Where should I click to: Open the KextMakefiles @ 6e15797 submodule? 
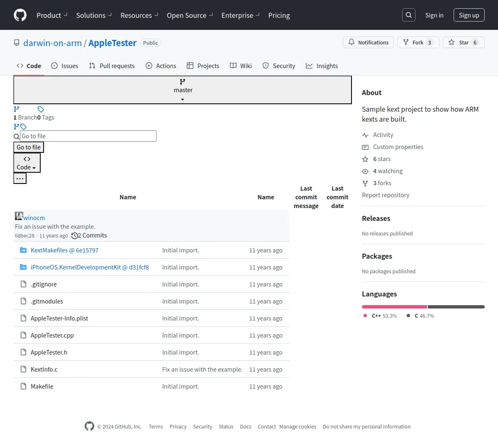65,250
